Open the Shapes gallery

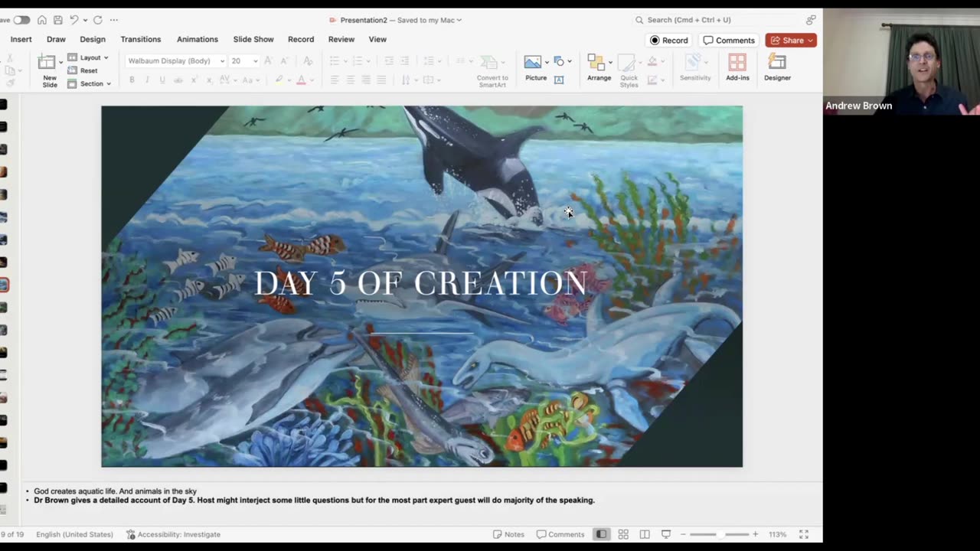(559, 61)
